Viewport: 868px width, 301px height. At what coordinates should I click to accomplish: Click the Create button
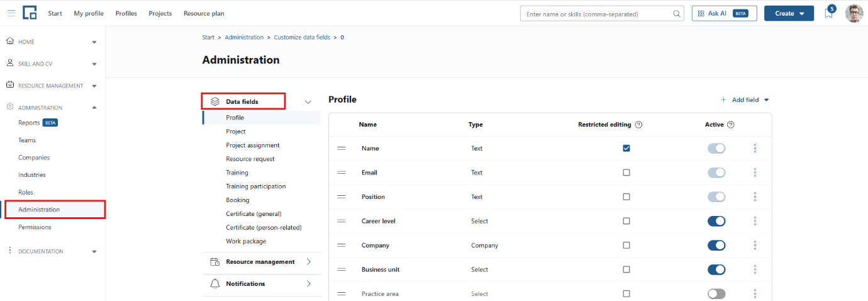click(789, 13)
